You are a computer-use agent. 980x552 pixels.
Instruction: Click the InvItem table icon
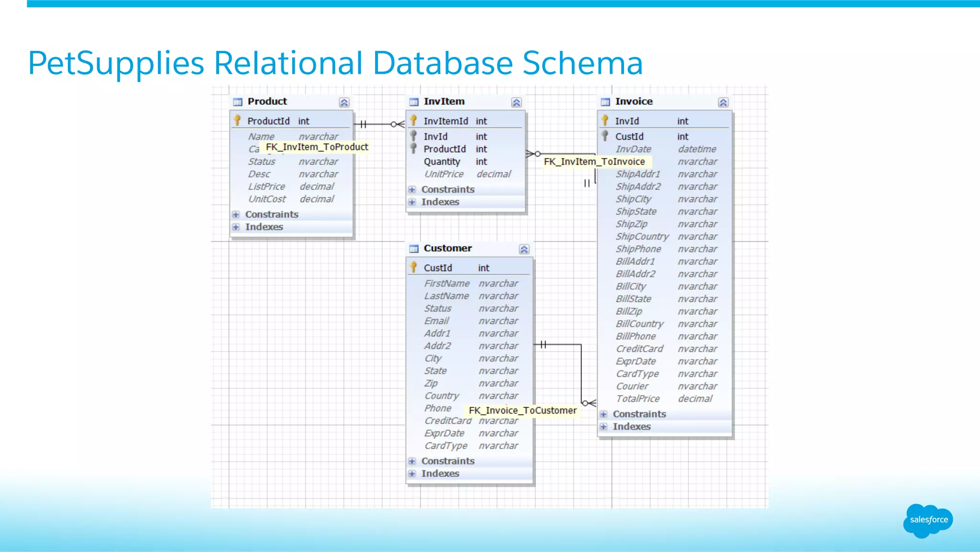(x=414, y=102)
